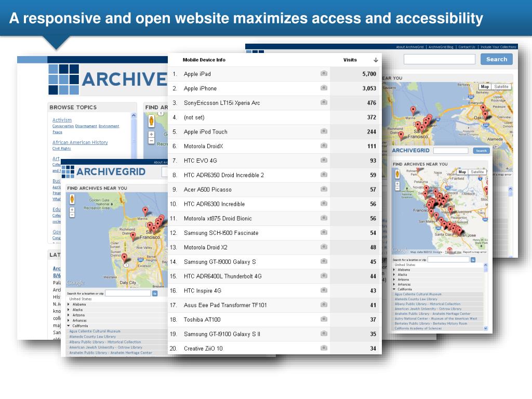This screenshot has width=532, height=399.
Task: Click the Browse Topics scrollbar up arrow
Action: 134,116
